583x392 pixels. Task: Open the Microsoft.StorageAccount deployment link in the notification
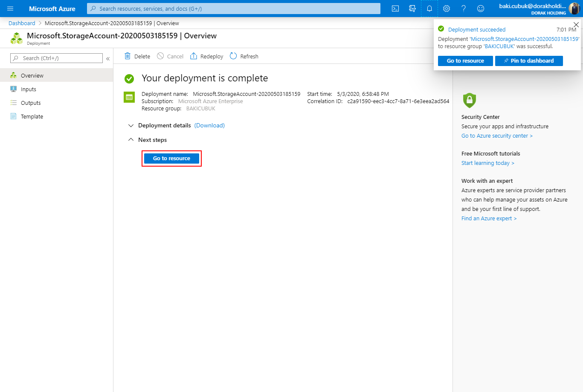(525, 39)
